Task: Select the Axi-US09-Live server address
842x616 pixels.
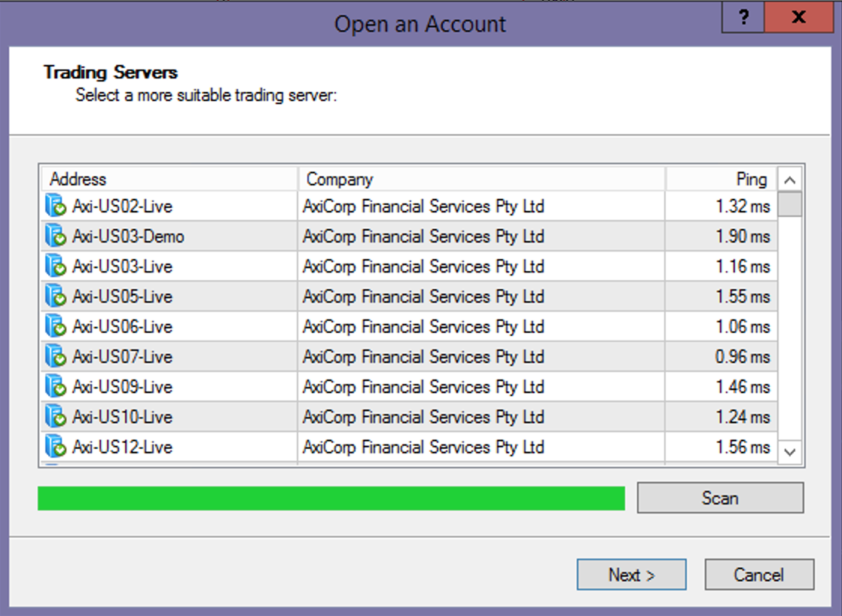Action: (123, 386)
